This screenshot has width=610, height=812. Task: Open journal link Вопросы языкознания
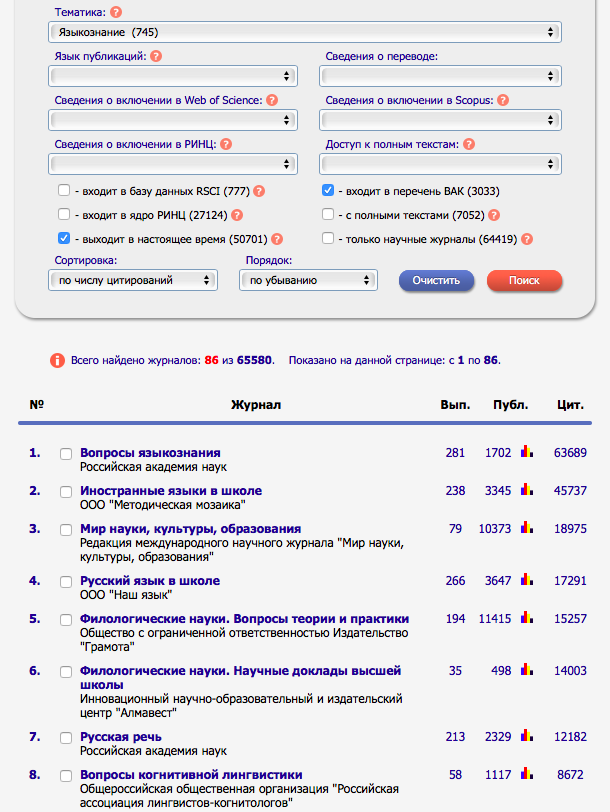150,453
